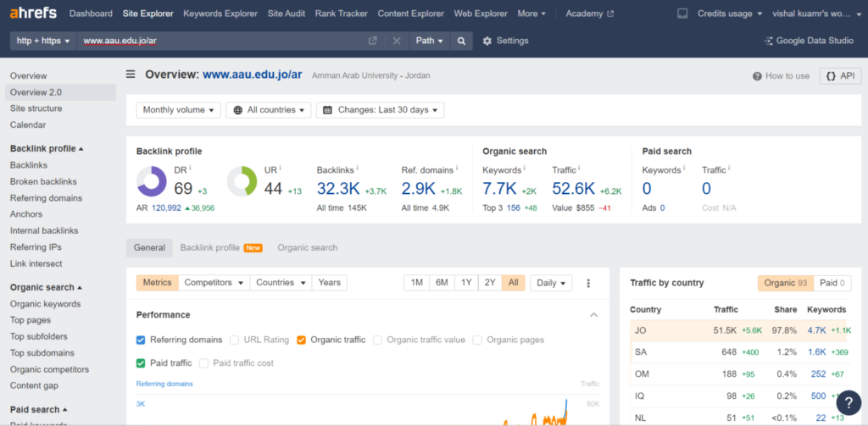Open Google Data Studio integration
Screen dimensions: 868x426
click(x=809, y=41)
